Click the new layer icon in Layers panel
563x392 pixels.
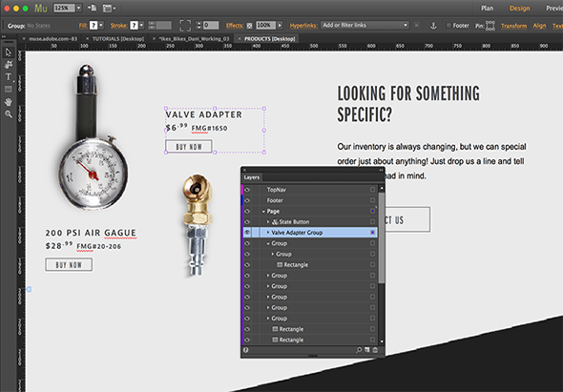367,350
